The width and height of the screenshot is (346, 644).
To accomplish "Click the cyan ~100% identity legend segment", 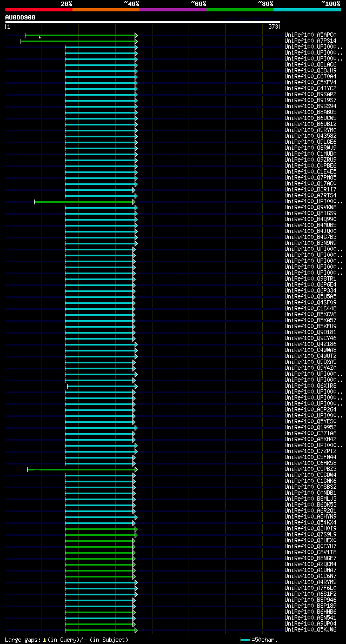I will (x=308, y=9).
